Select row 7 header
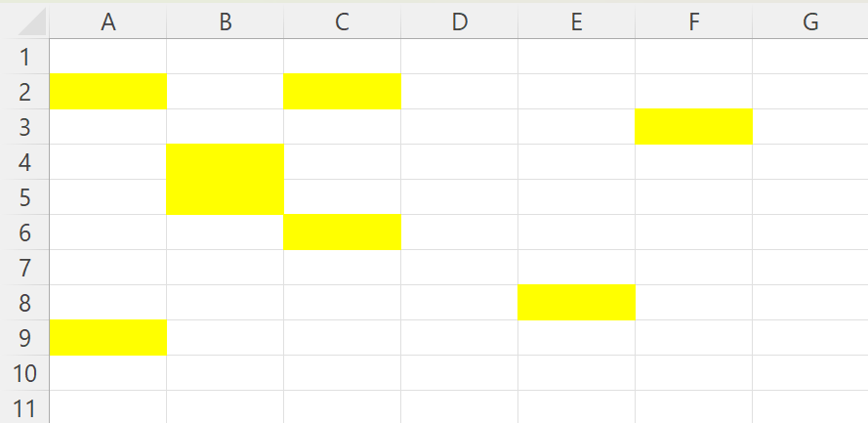The image size is (868, 423). click(25, 268)
